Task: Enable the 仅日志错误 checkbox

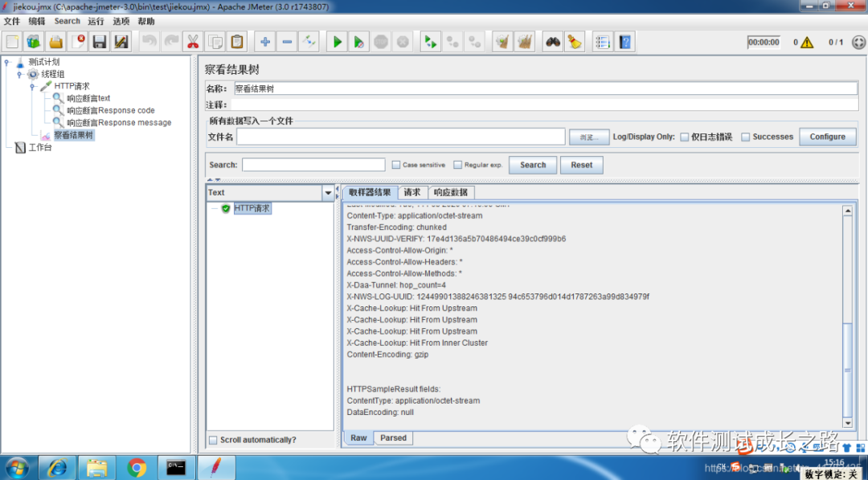Action: [685, 137]
